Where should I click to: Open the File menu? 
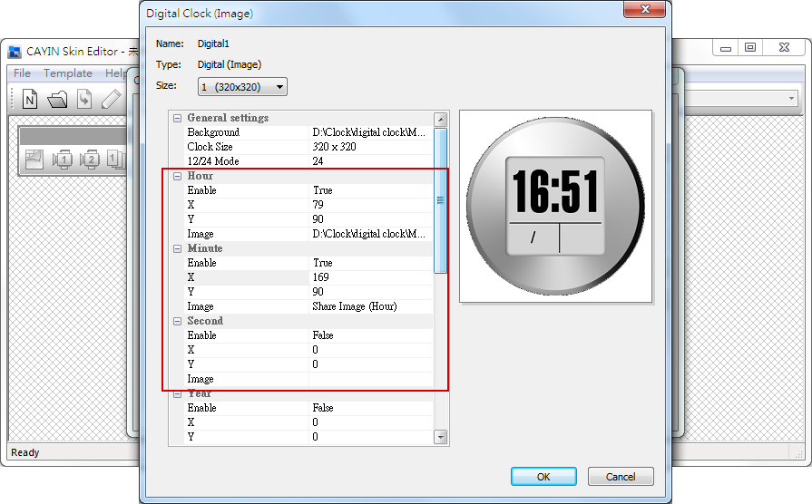coord(22,73)
